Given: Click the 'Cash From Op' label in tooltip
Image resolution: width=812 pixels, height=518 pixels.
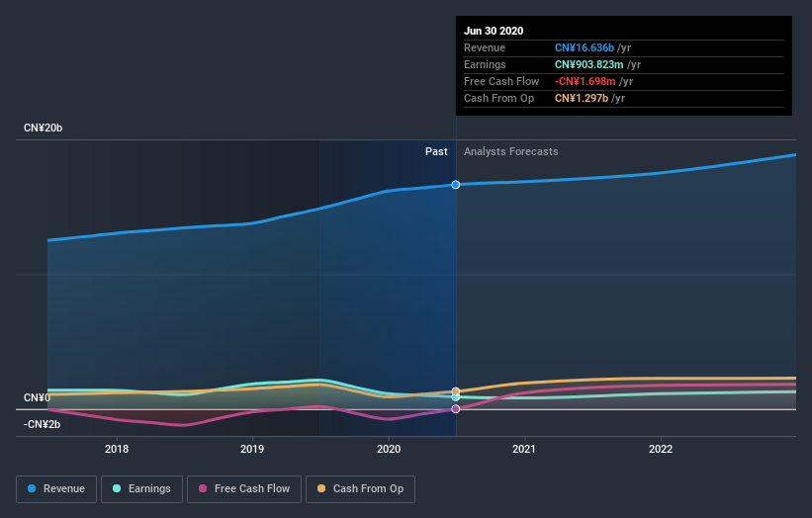Looking at the screenshot, I should (498, 98).
